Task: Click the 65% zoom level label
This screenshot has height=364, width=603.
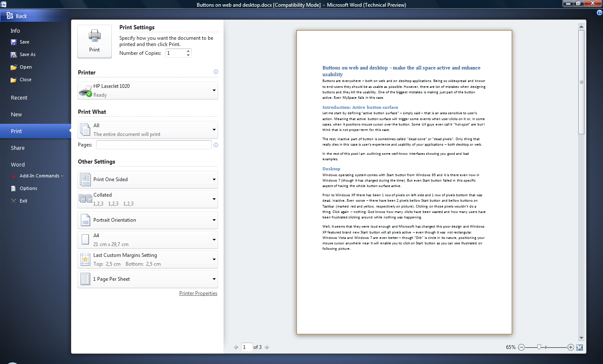Action: pos(510,347)
